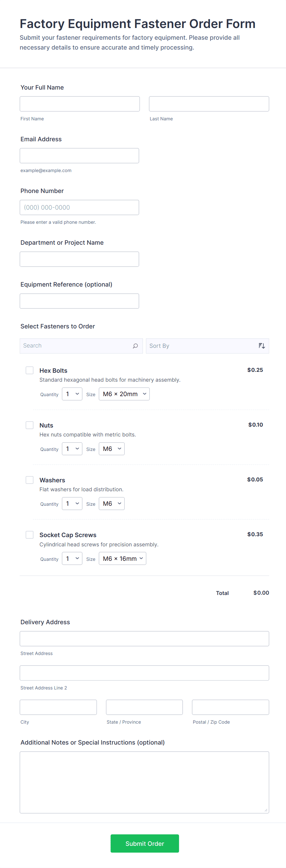
Task: Click the Phone Number field
Action: (x=79, y=207)
